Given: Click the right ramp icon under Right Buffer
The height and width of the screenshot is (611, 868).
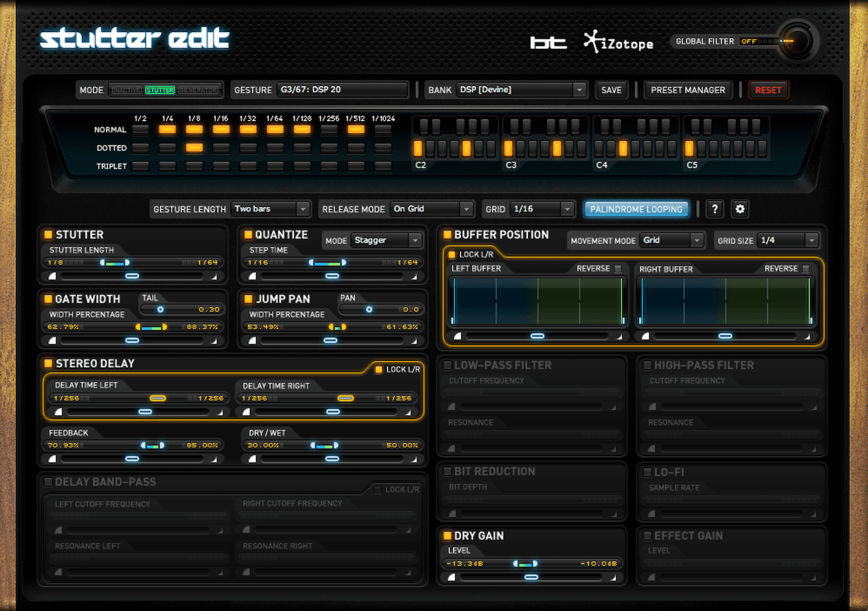Looking at the screenshot, I should click(x=807, y=336).
